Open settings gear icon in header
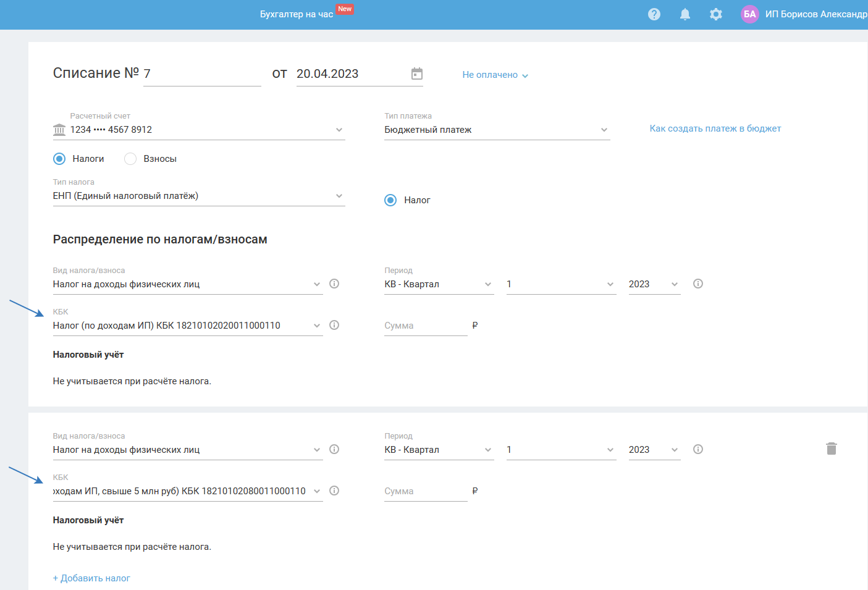Screen dimensions: 868x590 coord(716,14)
